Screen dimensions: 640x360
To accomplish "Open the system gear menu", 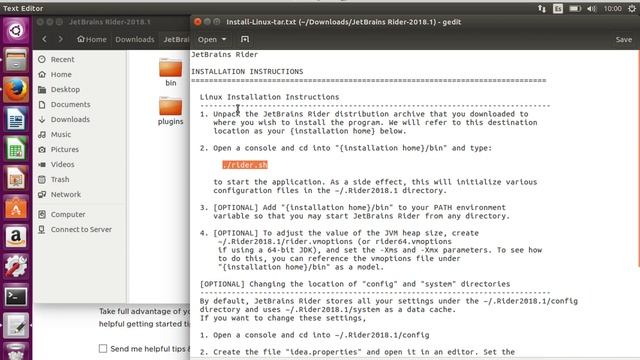I will (x=632, y=9).
